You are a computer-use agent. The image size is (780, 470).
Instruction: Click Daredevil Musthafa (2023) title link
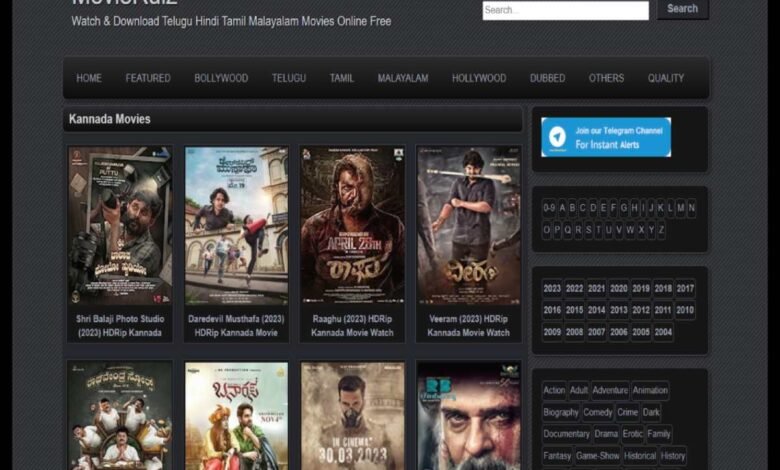coord(236,326)
